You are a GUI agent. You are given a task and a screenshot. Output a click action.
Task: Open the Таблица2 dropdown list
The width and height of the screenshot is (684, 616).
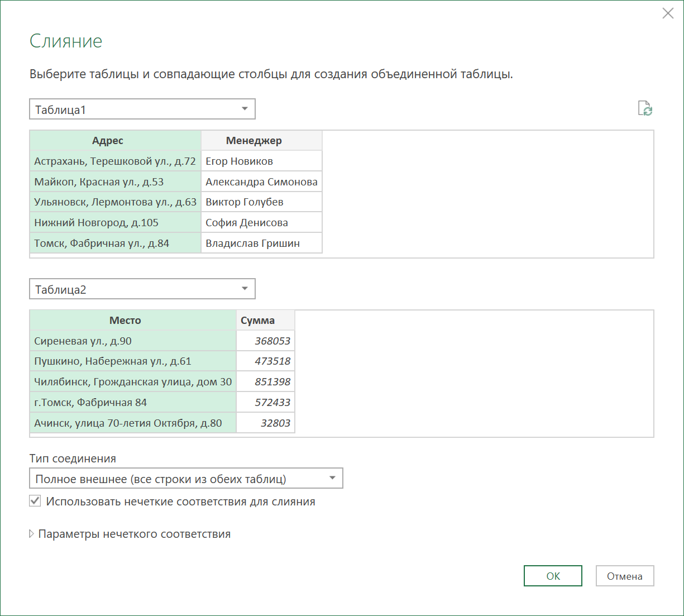[x=142, y=289]
